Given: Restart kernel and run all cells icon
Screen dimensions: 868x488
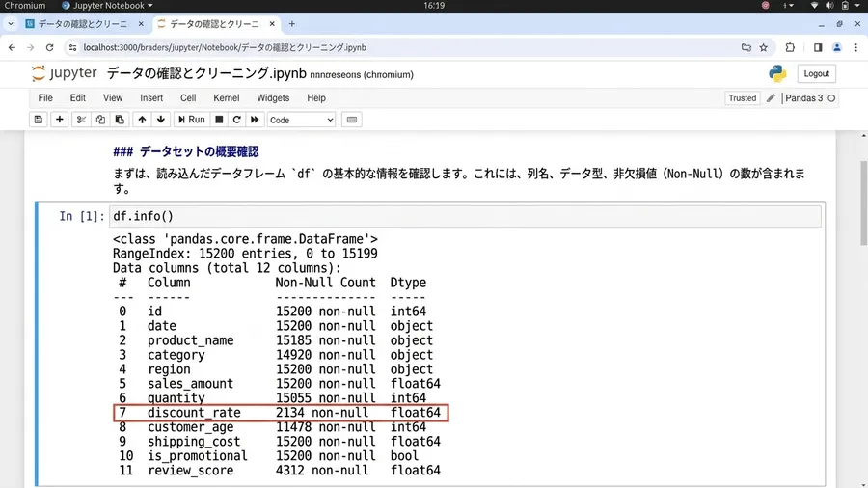Looking at the screenshot, I should coord(255,120).
